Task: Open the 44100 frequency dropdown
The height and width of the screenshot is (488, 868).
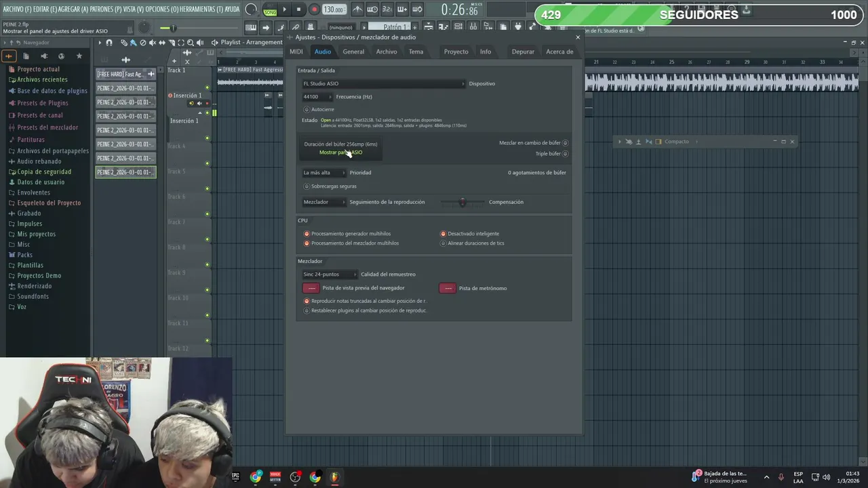Action: (x=317, y=97)
